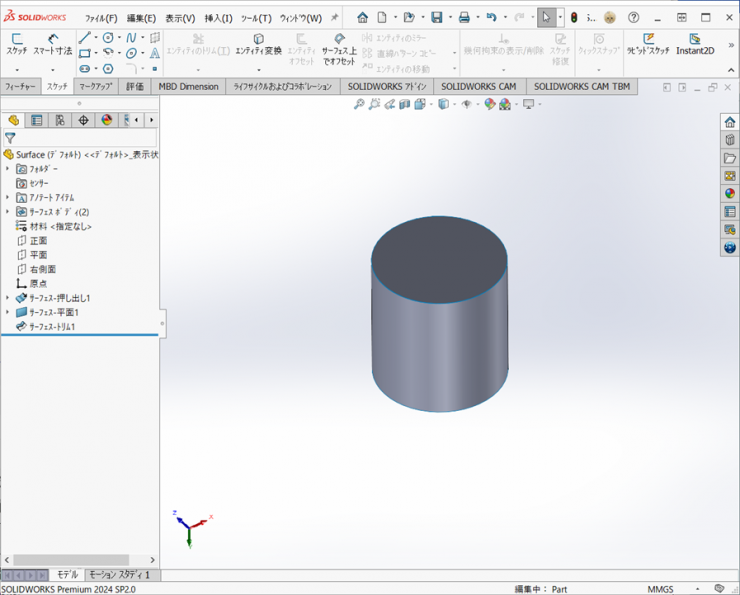
Task: Click the Zoom to Fit icon
Action: 359,104
